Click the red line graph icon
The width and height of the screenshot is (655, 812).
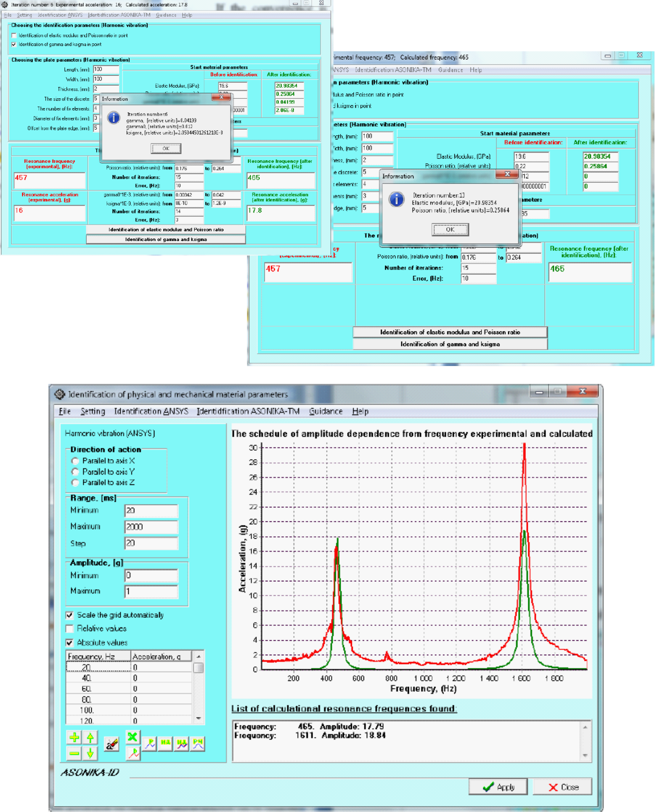click(133, 753)
